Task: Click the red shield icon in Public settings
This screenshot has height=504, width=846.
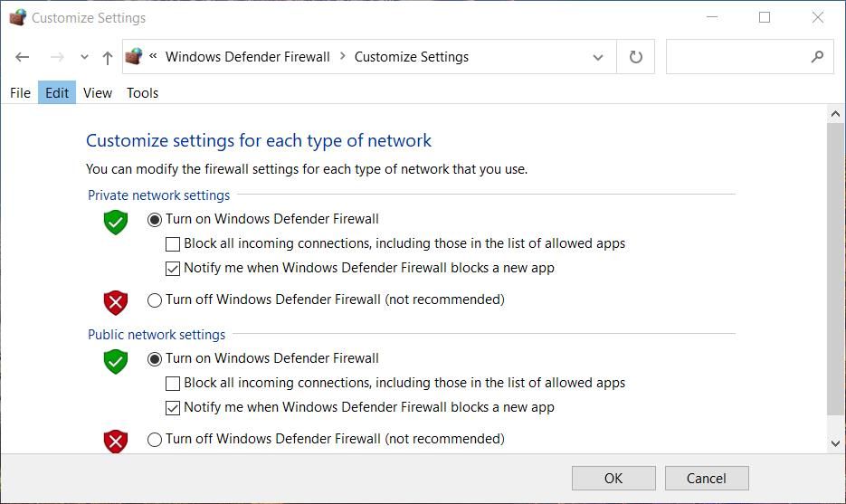Action: (x=116, y=442)
